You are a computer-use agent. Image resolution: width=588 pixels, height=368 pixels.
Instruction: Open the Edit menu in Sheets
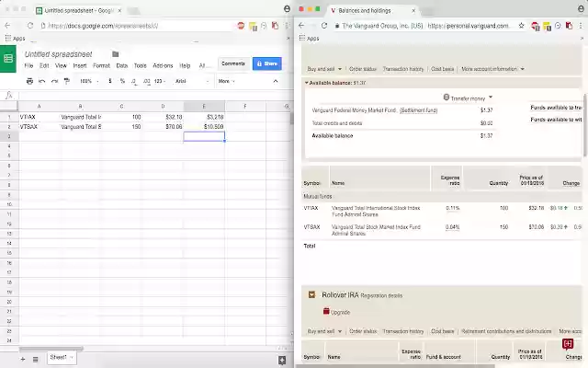pyautogui.click(x=44, y=65)
